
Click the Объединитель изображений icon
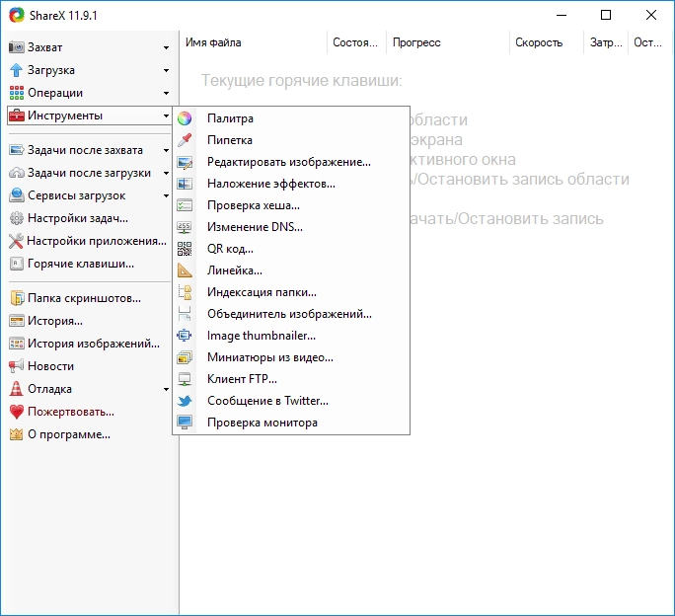pyautogui.click(x=185, y=314)
